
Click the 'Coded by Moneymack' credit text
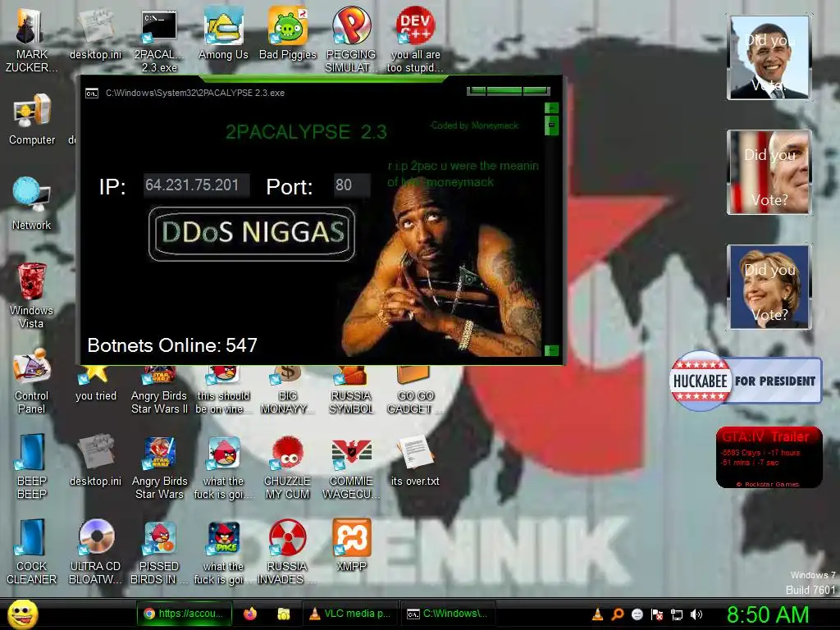(474, 126)
